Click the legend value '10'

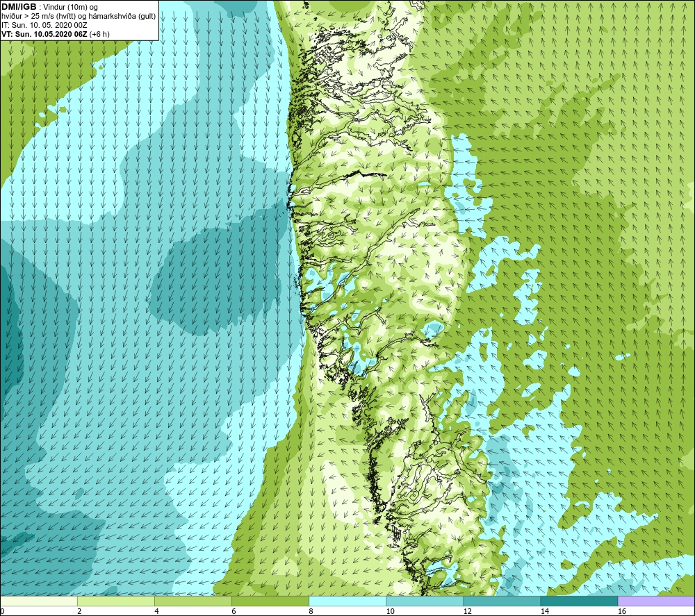[x=390, y=611]
